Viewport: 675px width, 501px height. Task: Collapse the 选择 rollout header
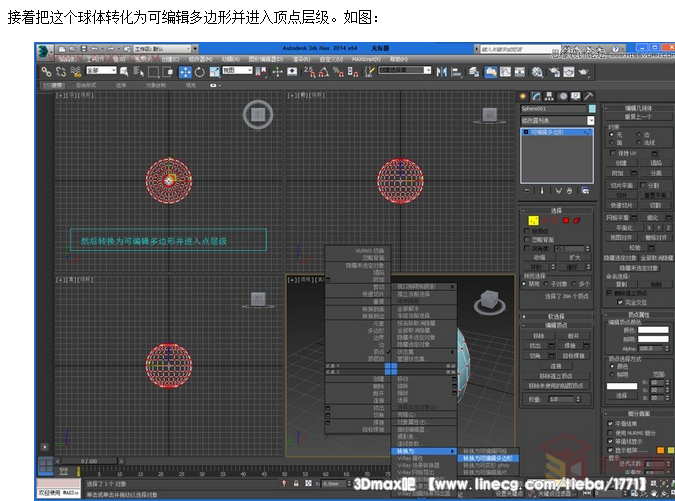[x=556, y=210]
